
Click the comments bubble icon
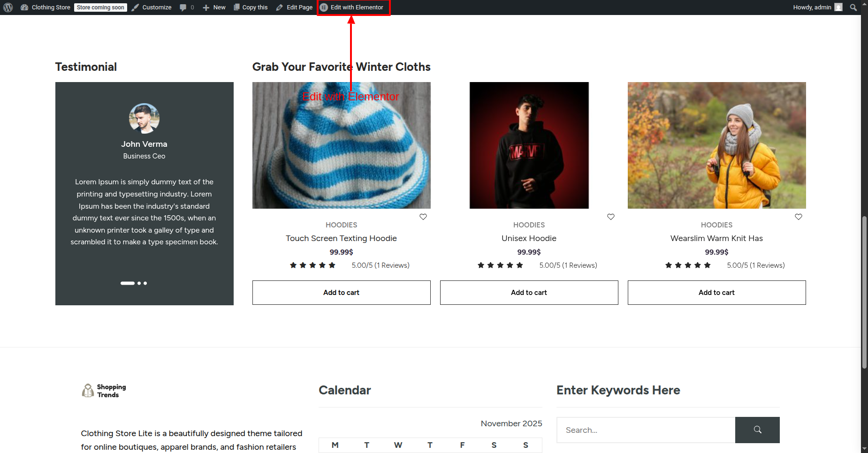point(183,8)
